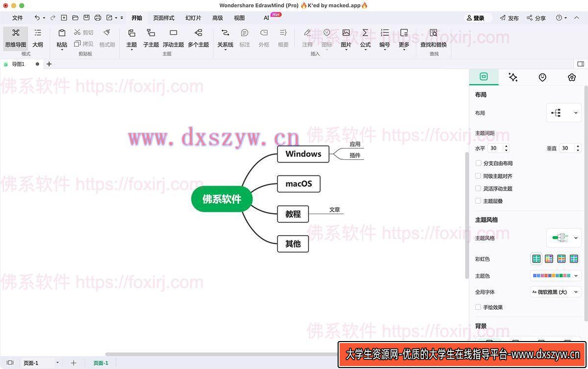Image resolution: width=588 pixels, height=369 pixels.
Task: Open the 主题风格 theme style dropdown
Action: click(563, 238)
